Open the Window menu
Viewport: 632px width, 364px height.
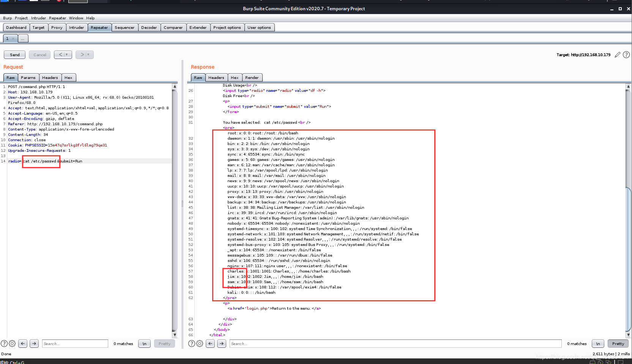click(76, 18)
